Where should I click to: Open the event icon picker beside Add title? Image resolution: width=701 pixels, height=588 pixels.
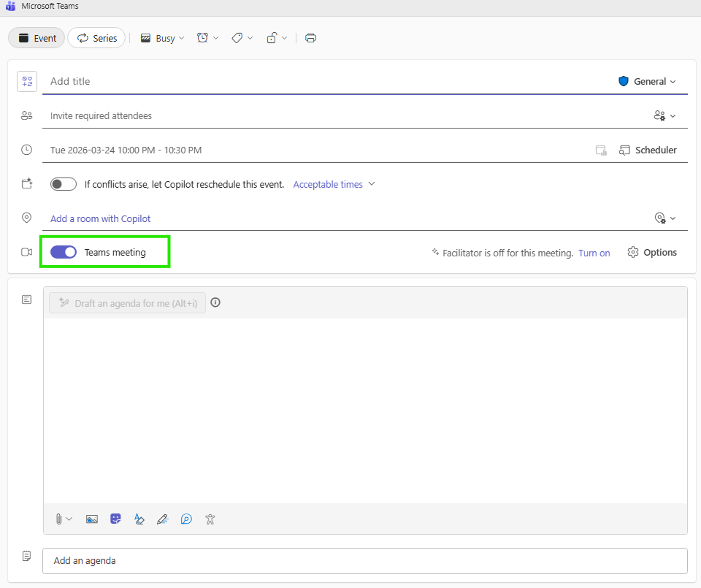[x=27, y=81]
